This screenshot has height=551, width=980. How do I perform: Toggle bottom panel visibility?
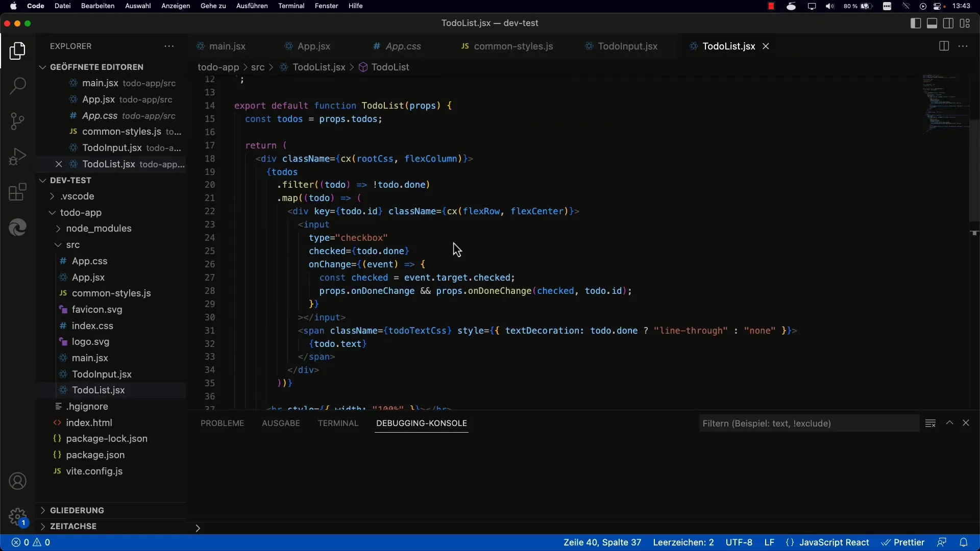pos(932,23)
